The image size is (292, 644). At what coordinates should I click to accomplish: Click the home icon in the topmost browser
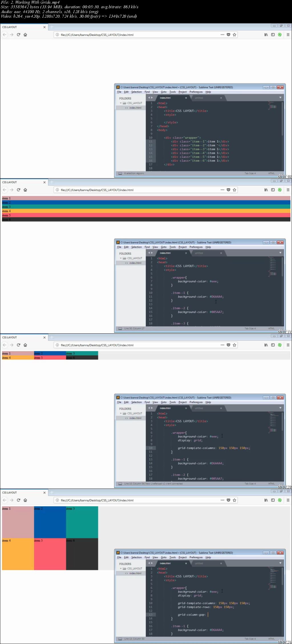coord(25,35)
